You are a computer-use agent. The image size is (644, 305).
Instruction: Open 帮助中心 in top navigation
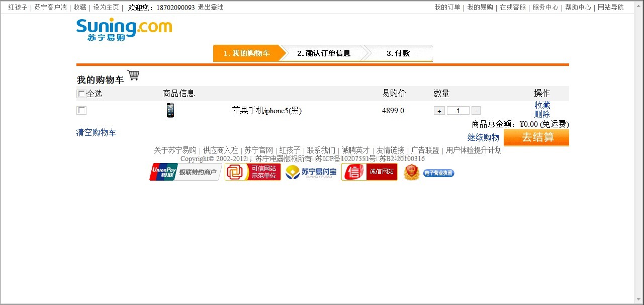pyautogui.click(x=578, y=8)
